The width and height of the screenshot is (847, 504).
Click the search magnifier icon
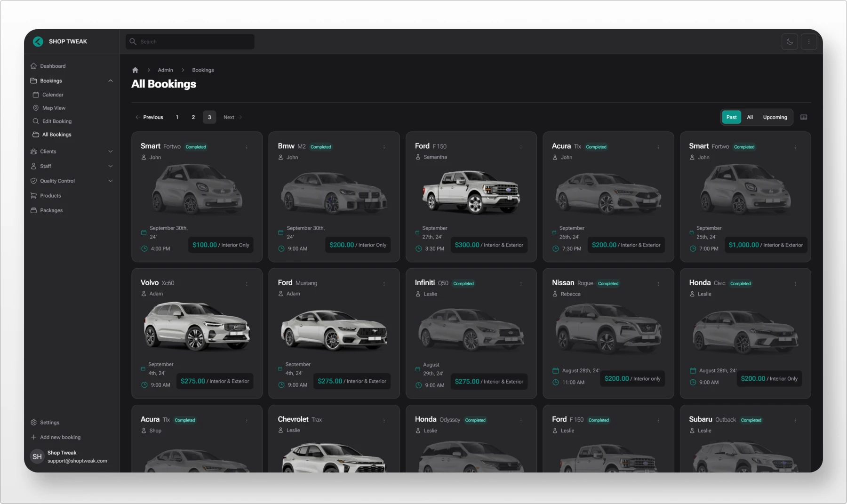tap(133, 41)
